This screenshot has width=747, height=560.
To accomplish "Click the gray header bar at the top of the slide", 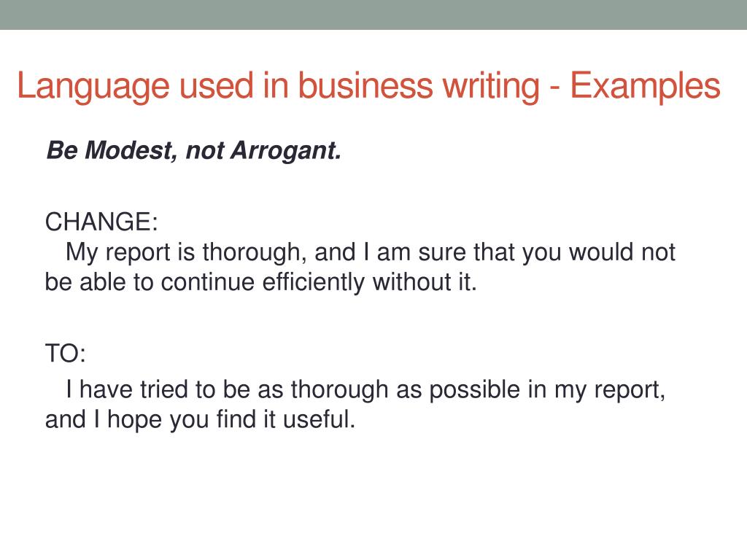I will (x=373, y=15).
